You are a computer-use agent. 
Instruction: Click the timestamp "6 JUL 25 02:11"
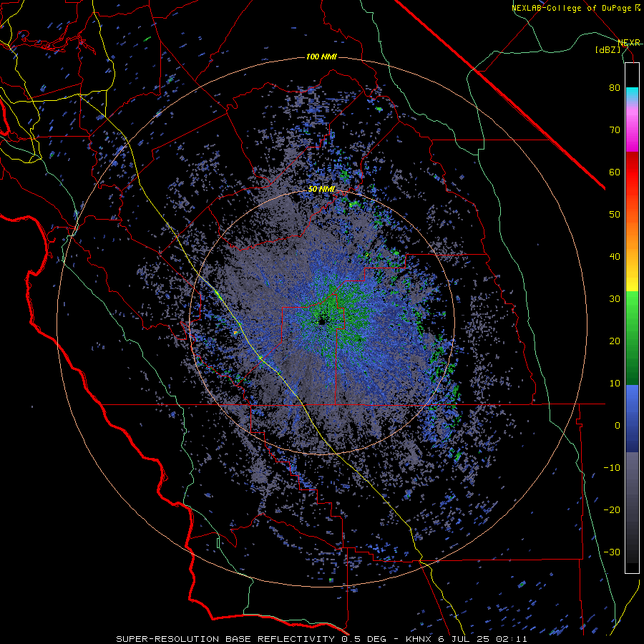point(482,639)
